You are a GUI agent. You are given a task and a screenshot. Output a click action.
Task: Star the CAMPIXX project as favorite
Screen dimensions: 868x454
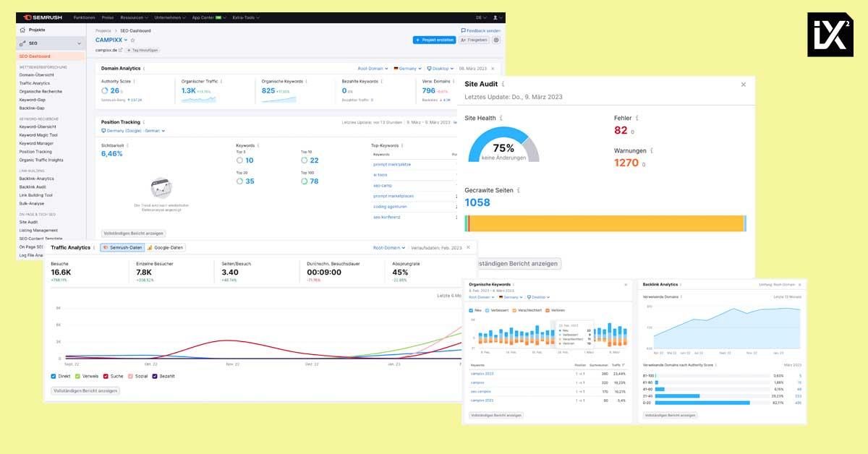133,40
